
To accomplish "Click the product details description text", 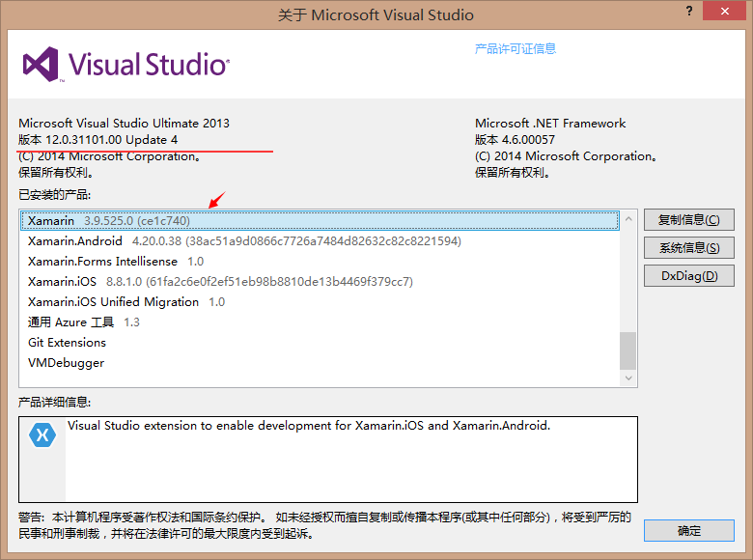I will click(309, 426).
